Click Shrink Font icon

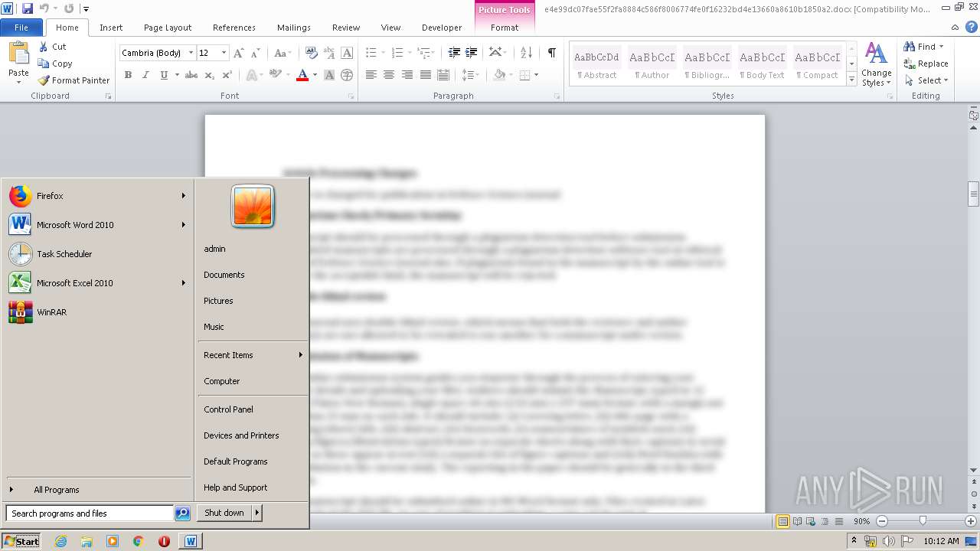click(x=255, y=53)
